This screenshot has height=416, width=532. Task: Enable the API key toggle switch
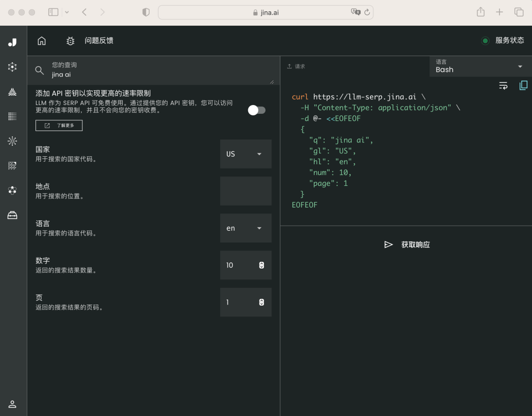click(257, 110)
